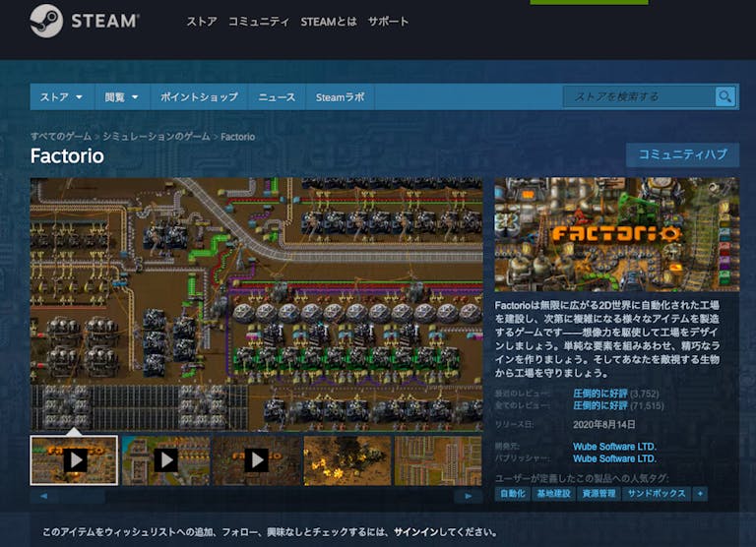Click the main Factorio gameplay screenshot
The width and height of the screenshot is (756, 547).
(257, 305)
